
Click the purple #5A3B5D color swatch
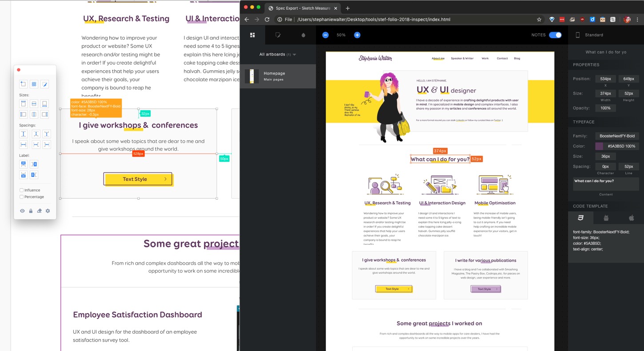[599, 146]
